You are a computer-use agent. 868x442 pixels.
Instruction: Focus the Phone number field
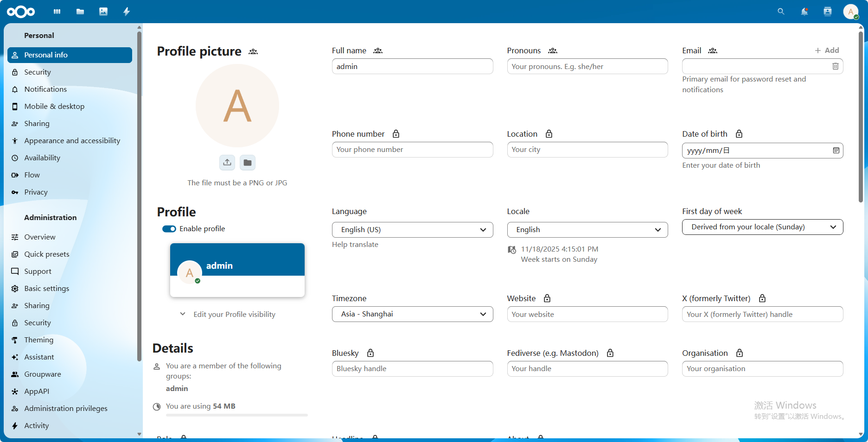pyautogui.click(x=412, y=150)
